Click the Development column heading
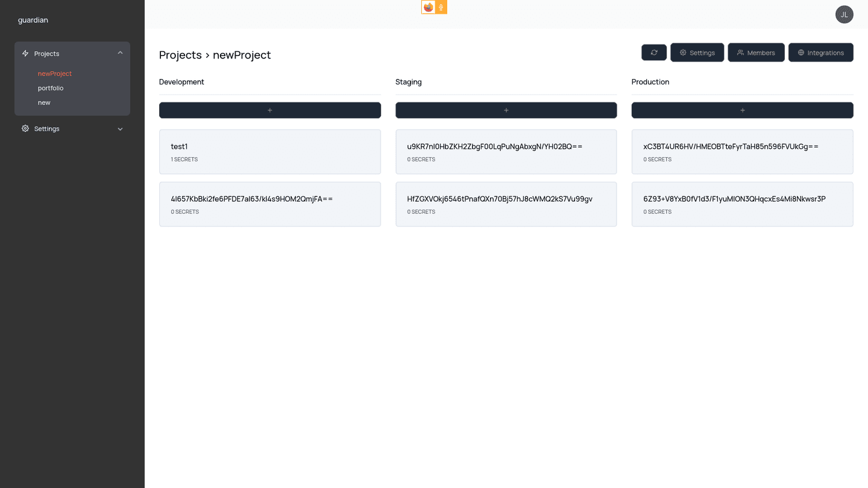 click(x=181, y=82)
